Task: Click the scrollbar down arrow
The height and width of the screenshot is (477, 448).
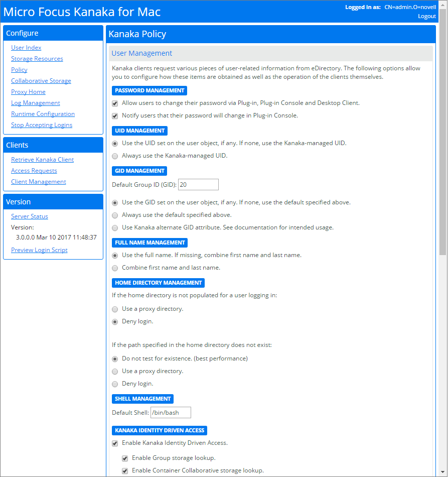Action: tap(443, 472)
